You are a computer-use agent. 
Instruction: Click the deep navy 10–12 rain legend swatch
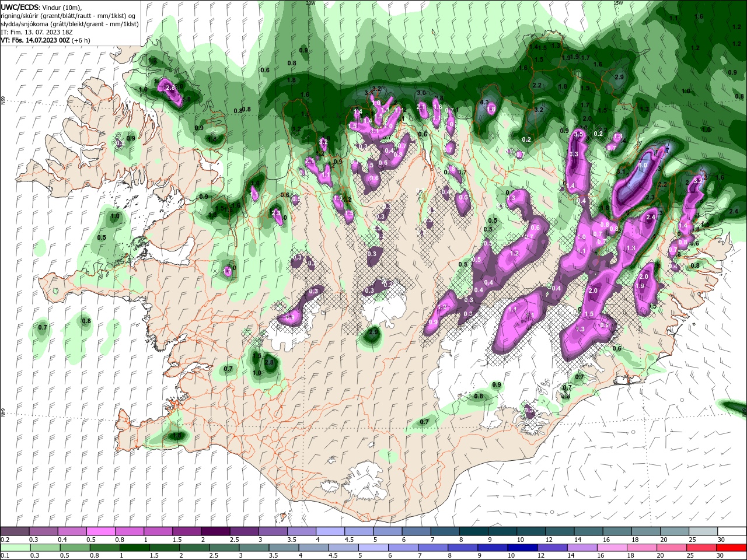coord(522,548)
